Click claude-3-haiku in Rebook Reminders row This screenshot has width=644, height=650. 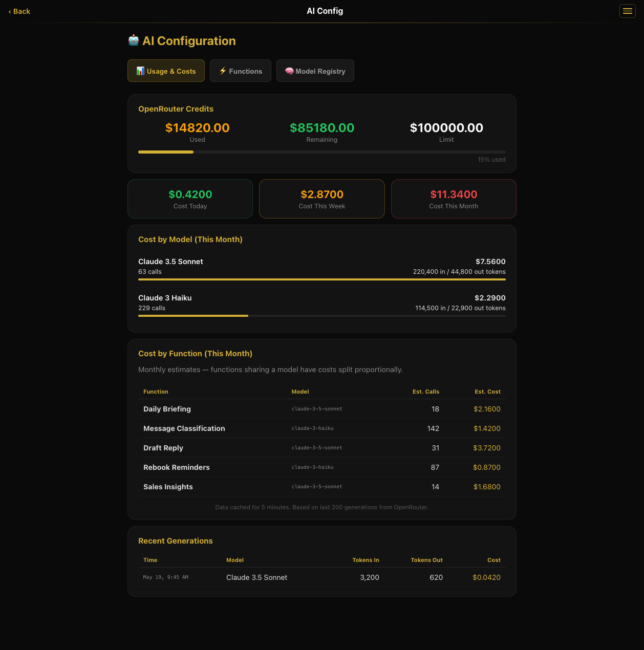(x=312, y=467)
